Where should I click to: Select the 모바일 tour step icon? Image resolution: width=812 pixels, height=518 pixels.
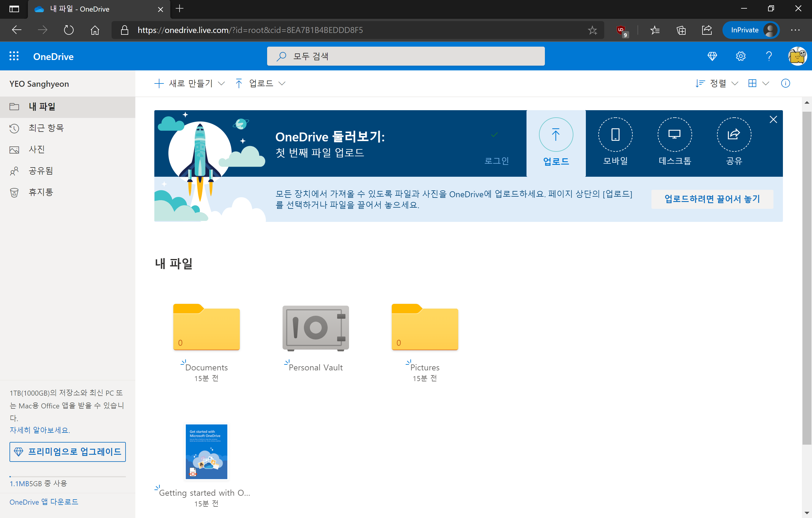(615, 135)
